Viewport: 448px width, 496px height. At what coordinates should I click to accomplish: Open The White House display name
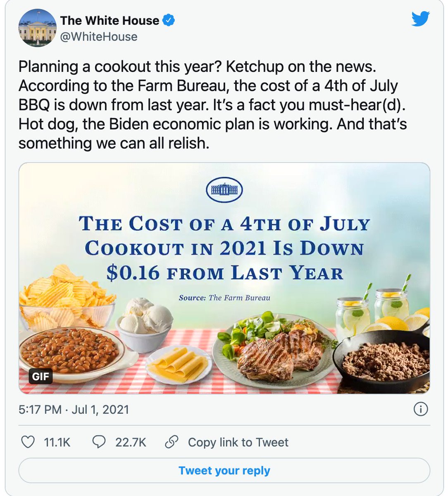110,20
